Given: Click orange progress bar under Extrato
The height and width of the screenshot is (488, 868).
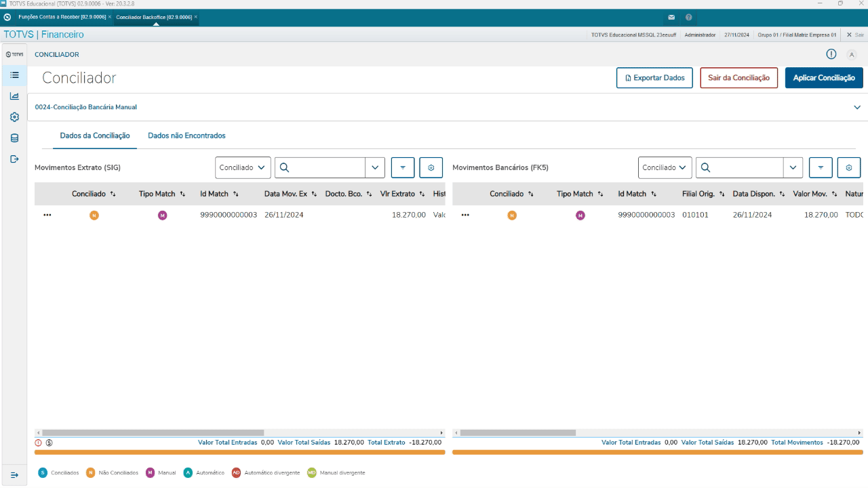Looking at the screenshot, I should pyautogui.click(x=240, y=452).
